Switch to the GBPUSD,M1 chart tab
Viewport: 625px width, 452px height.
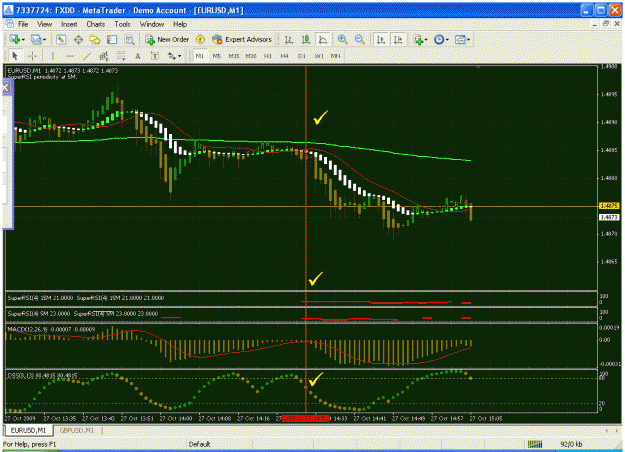coord(76,430)
